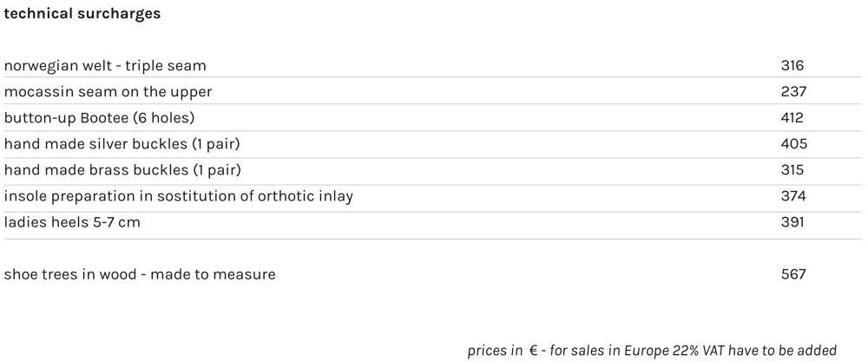Screen dimensions: 868x362
Task: Select 'hand made brass buckles (1 pair)'
Action: click(x=122, y=170)
